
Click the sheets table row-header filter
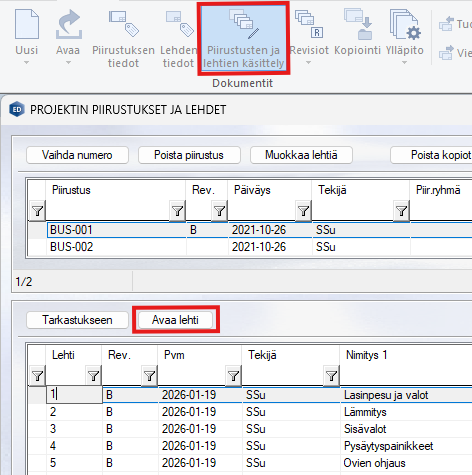pos(37,376)
